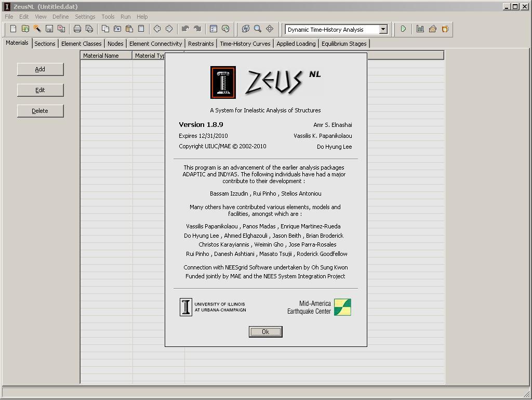Click the Save floppy disk icon
This screenshot has height=400, width=532.
(x=49, y=29)
